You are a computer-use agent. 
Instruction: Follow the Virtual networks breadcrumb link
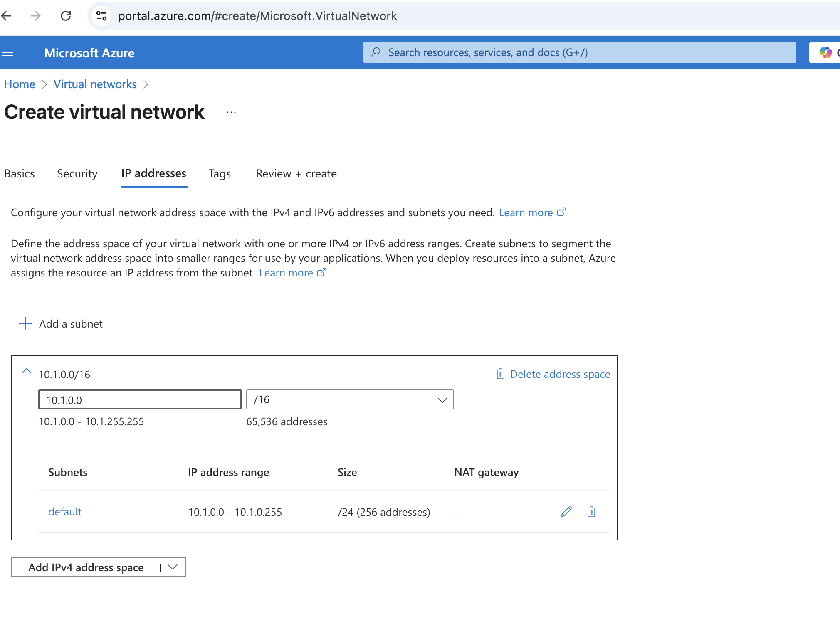coord(95,84)
